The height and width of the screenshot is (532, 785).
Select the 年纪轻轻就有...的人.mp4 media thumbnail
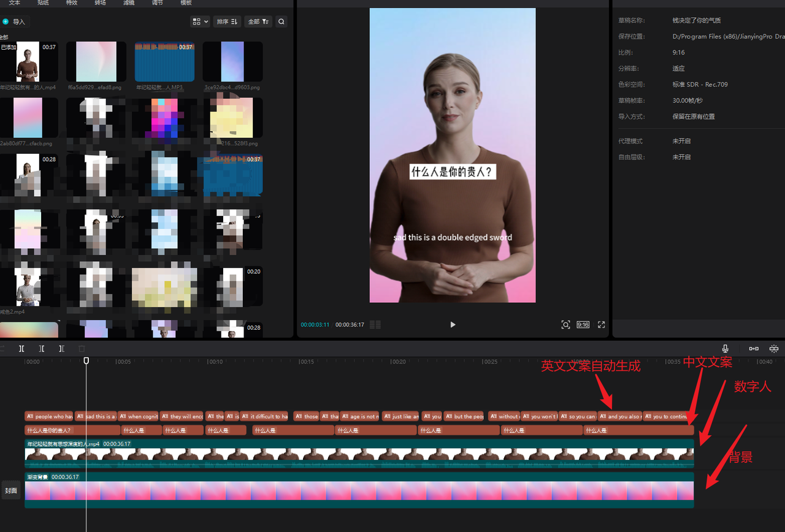pos(28,62)
